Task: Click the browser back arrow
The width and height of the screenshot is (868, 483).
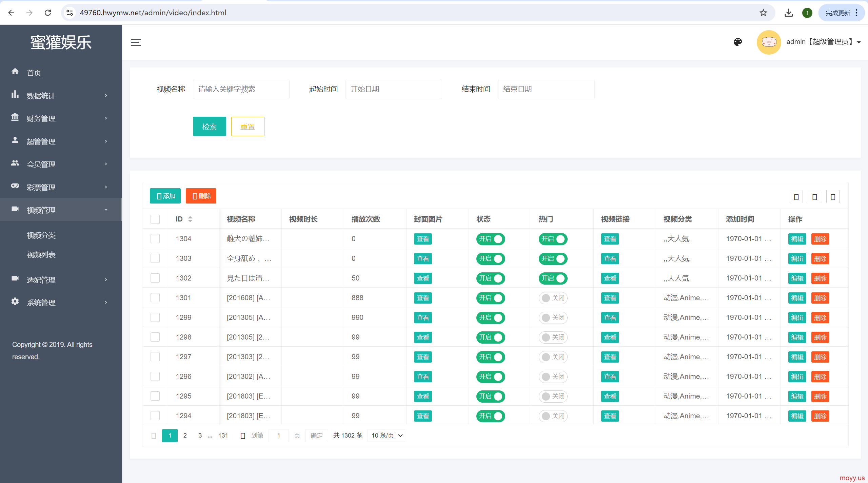Action: [11, 13]
